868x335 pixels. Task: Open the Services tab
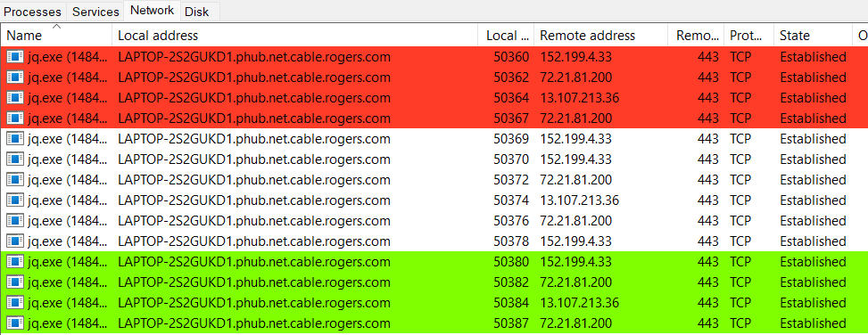click(95, 11)
